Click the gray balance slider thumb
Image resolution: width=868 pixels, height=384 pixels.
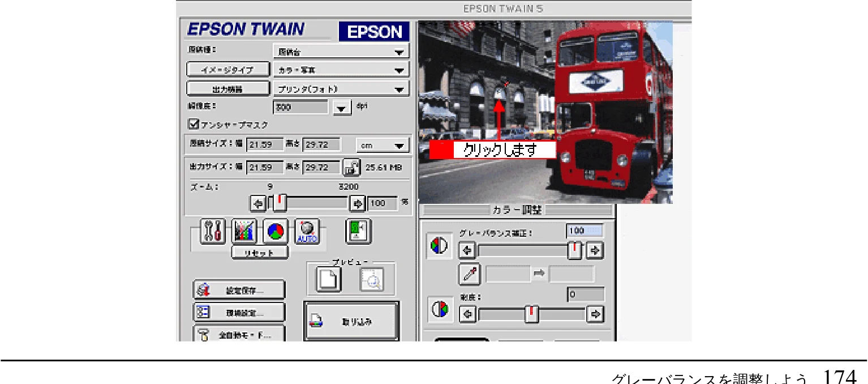tap(575, 250)
